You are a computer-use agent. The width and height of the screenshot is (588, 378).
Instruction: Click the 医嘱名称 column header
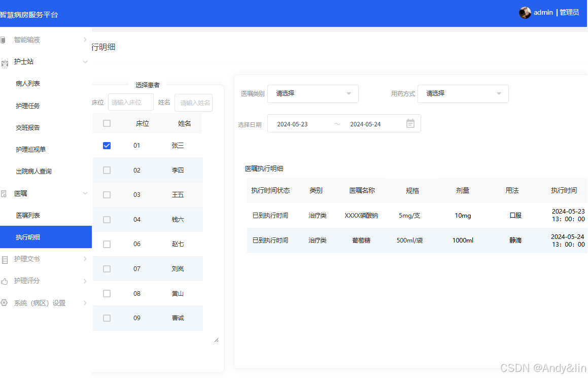(362, 190)
